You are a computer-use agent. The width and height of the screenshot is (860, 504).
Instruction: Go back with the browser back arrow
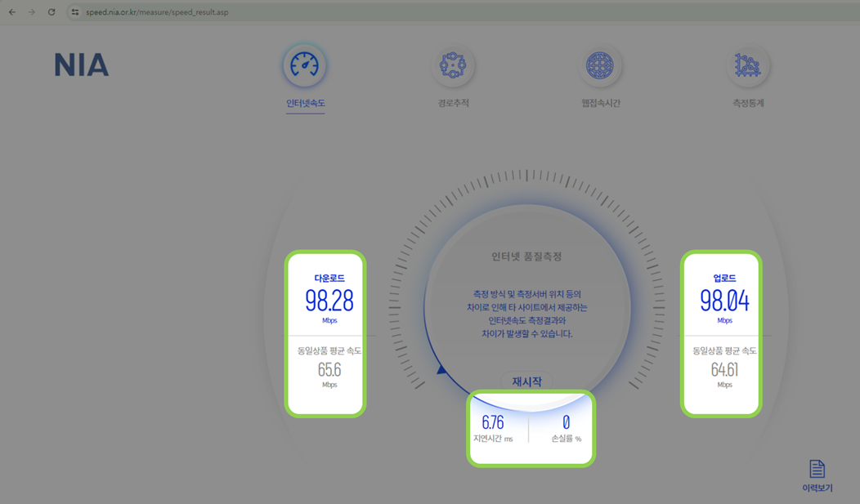[x=12, y=12]
